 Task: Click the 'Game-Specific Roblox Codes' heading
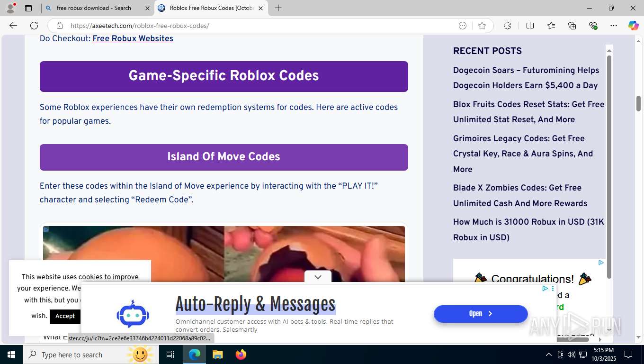tap(224, 76)
